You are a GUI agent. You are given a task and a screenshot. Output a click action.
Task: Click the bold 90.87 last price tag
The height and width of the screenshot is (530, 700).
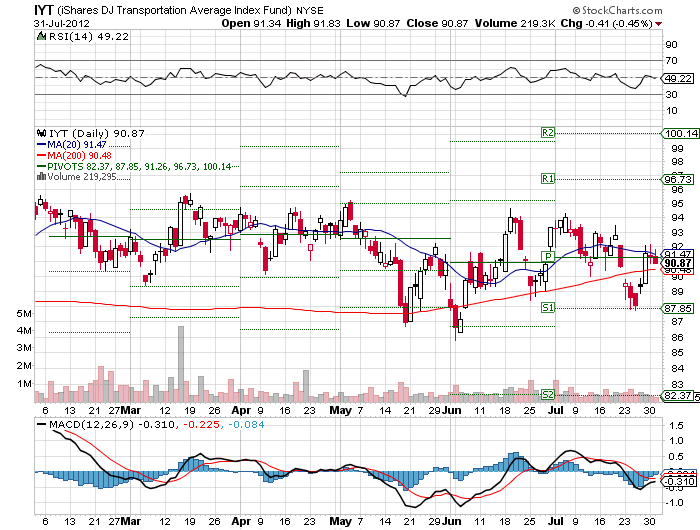pos(678,263)
